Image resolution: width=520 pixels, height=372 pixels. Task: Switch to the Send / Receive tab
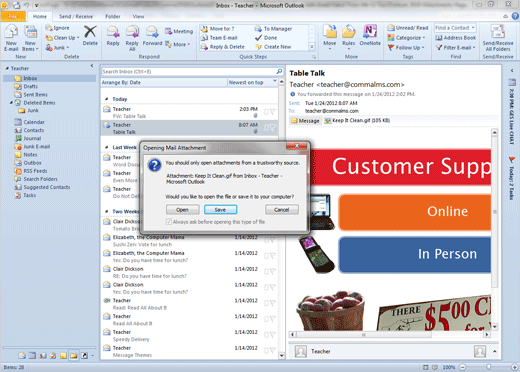(x=76, y=16)
